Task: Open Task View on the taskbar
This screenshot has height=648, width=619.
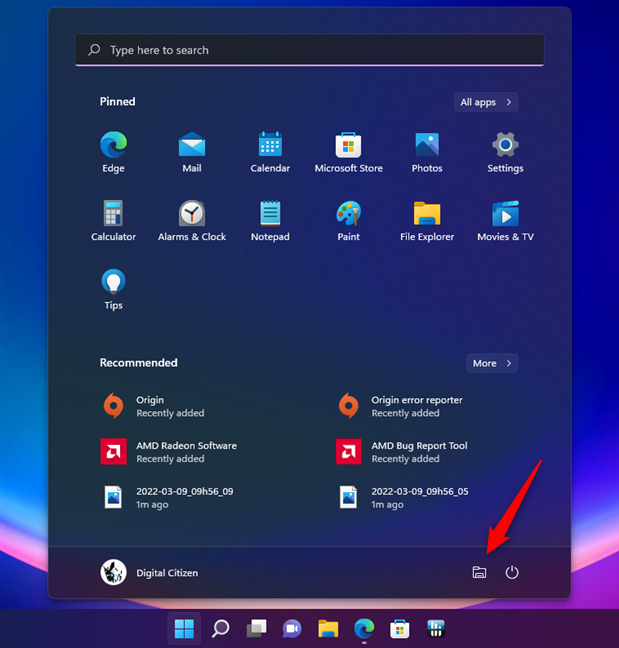Action: [256, 629]
